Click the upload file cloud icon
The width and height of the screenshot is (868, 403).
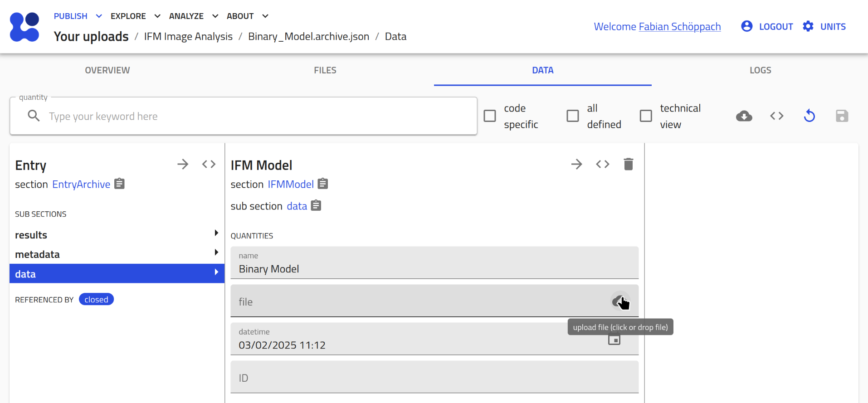619,301
